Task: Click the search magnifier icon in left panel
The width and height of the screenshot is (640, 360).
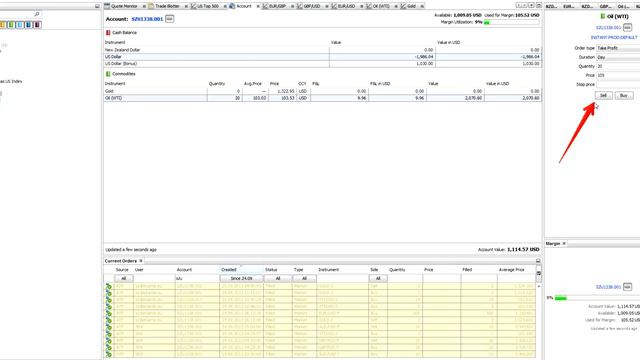Action: coord(37,14)
